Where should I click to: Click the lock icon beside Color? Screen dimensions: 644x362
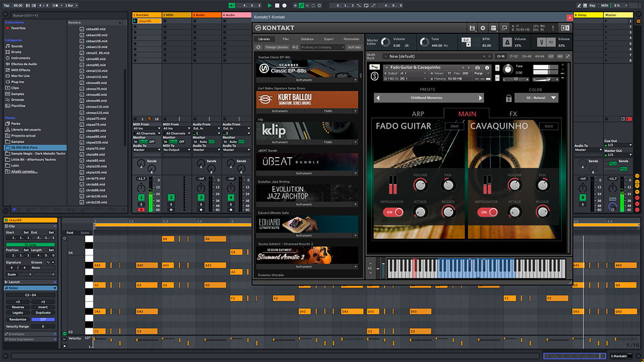[508, 98]
